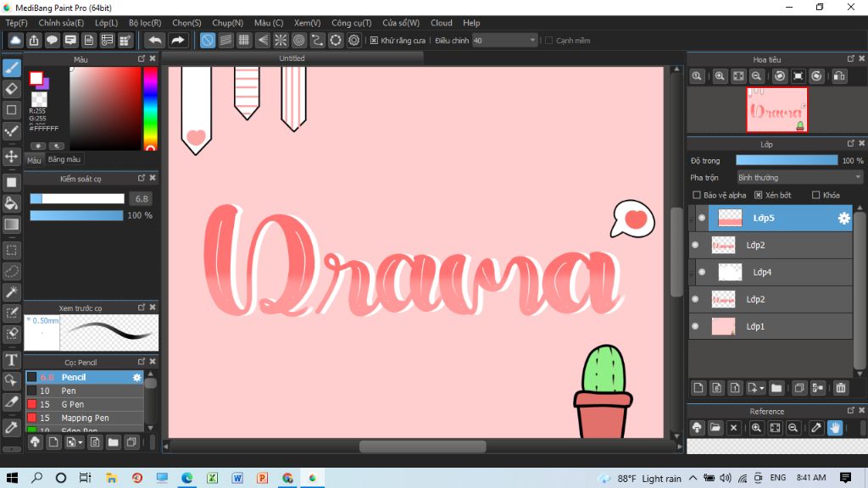Expand the add layer dropdown arrow
Image resolution: width=868 pixels, height=488 pixels.
762,388
